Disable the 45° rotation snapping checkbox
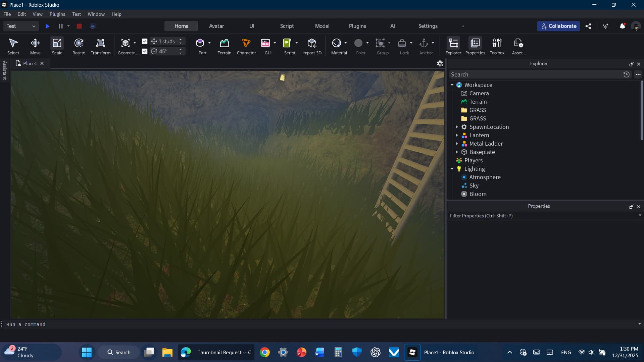The height and width of the screenshot is (362, 644). 145,51
